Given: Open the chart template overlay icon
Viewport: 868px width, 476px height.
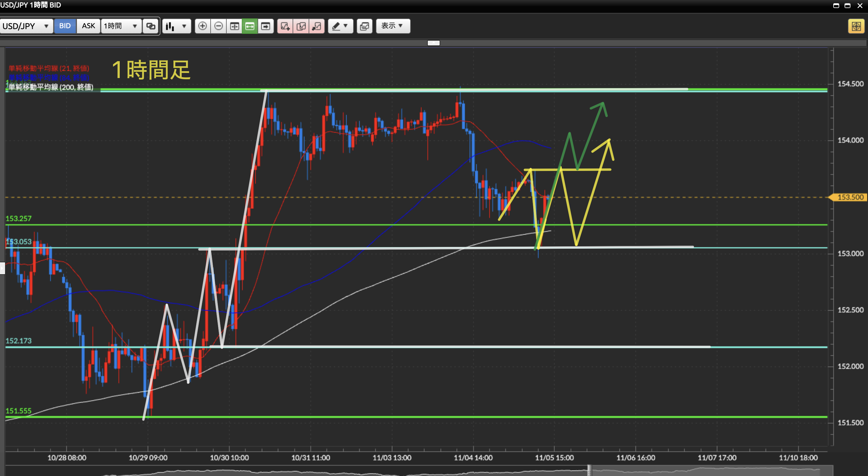Looking at the screenshot, I should (364, 26).
